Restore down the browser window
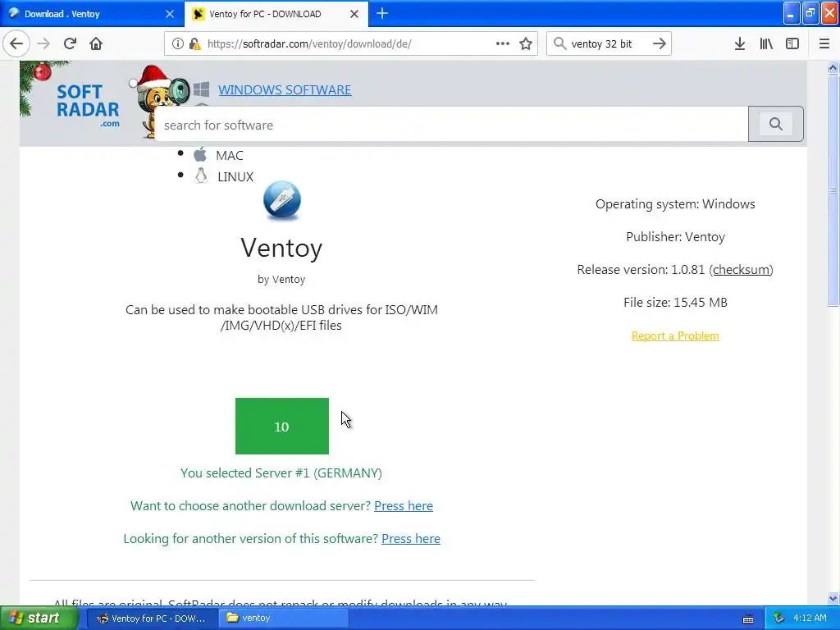Image resolution: width=840 pixels, height=630 pixels. (810, 13)
